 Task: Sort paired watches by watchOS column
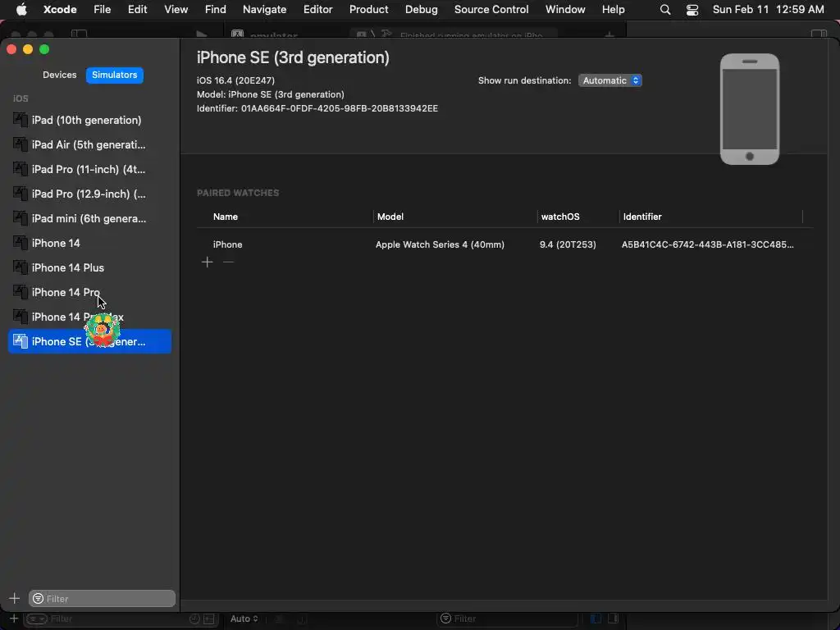[x=560, y=217]
